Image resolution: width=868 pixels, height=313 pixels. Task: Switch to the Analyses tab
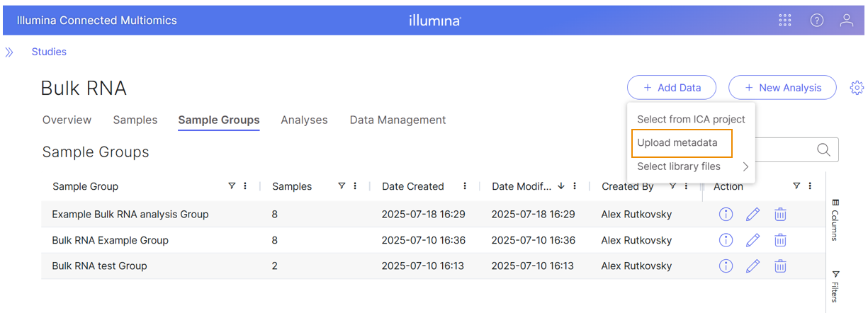click(x=304, y=120)
